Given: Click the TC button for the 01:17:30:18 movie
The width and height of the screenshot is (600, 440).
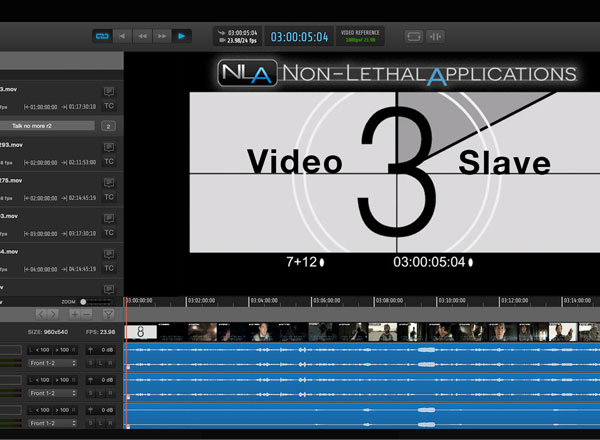Looking at the screenshot, I should 109,105.
